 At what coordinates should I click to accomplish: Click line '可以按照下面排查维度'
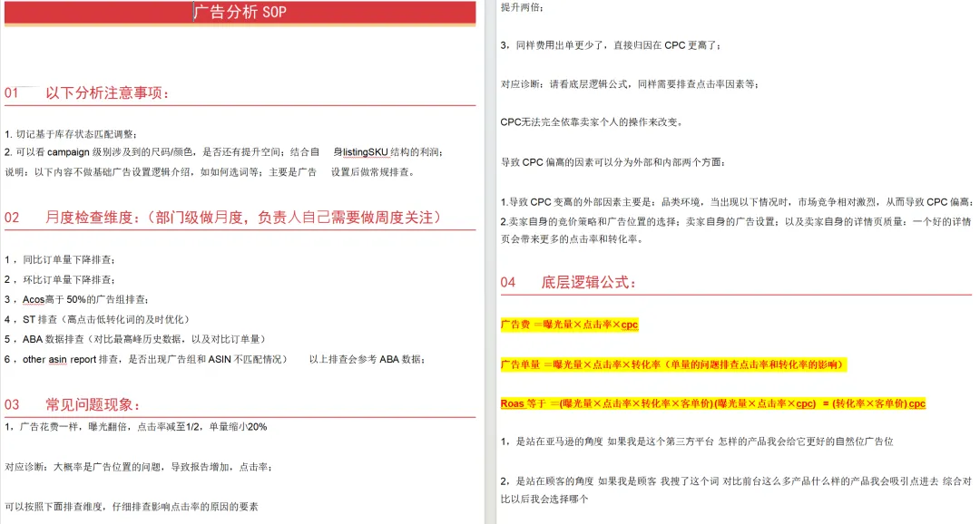point(132,507)
